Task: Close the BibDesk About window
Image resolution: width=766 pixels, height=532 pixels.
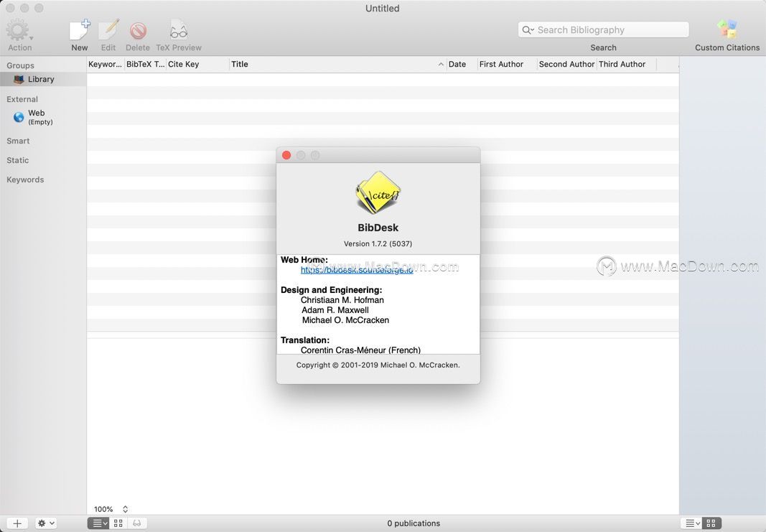Action: pyautogui.click(x=286, y=155)
